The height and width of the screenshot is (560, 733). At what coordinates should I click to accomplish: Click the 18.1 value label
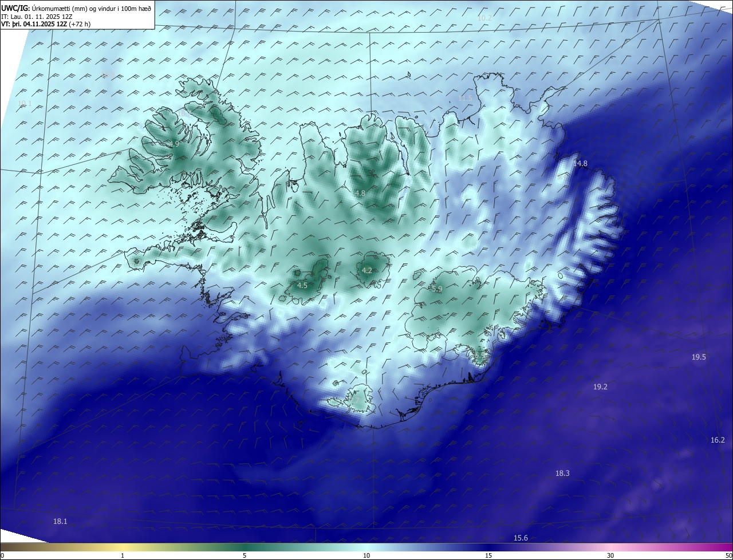tap(60, 522)
